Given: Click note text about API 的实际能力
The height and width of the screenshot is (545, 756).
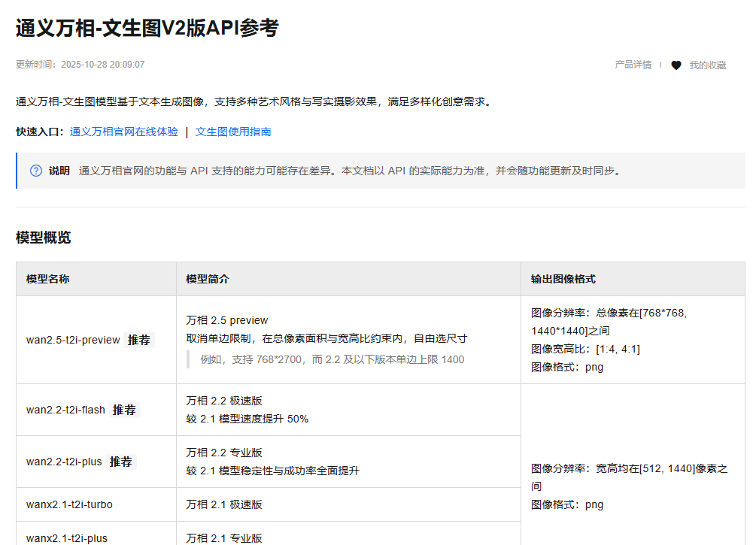Looking at the screenshot, I should tap(350, 171).
